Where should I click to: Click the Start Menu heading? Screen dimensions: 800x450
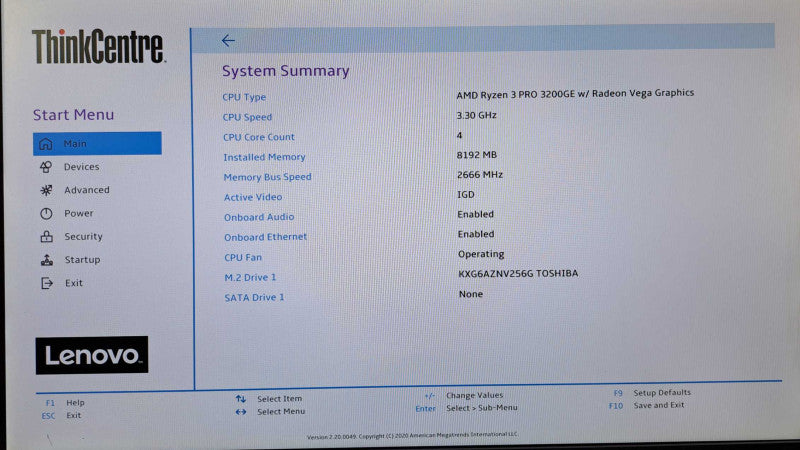(x=73, y=115)
